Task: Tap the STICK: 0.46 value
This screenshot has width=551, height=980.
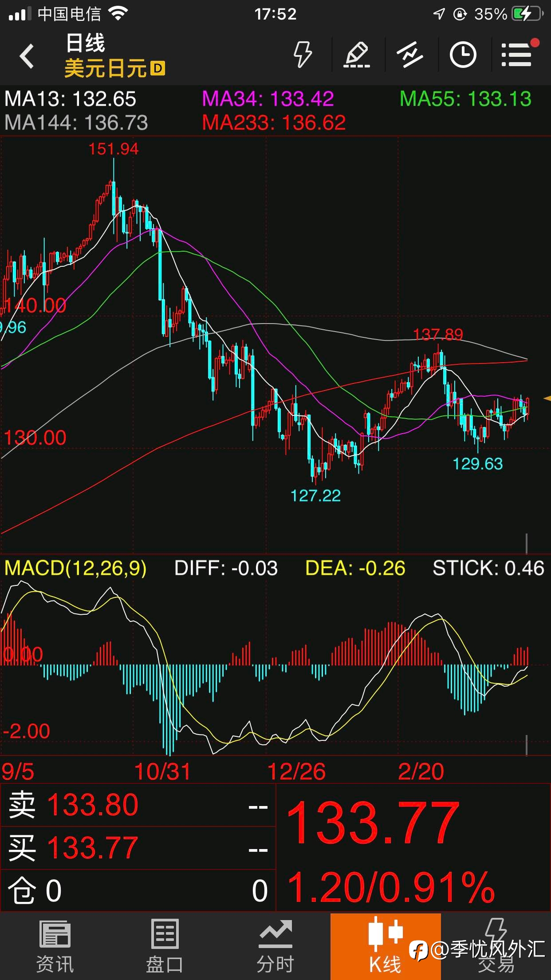Action: pos(488,568)
